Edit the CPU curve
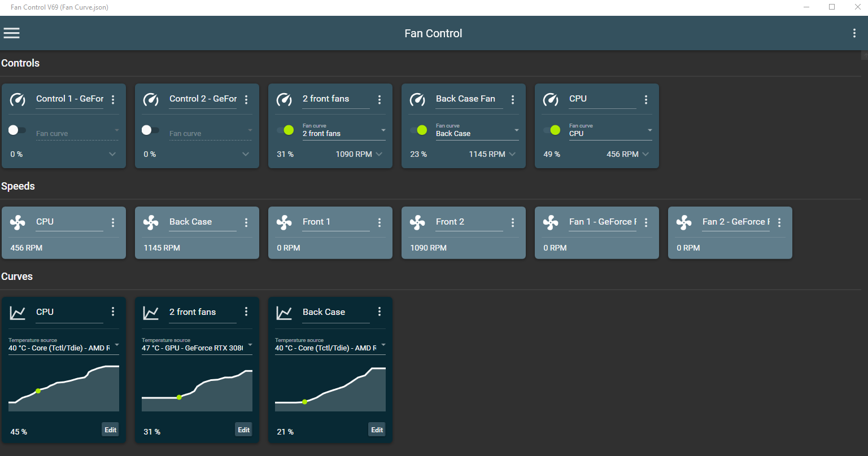 [110, 429]
